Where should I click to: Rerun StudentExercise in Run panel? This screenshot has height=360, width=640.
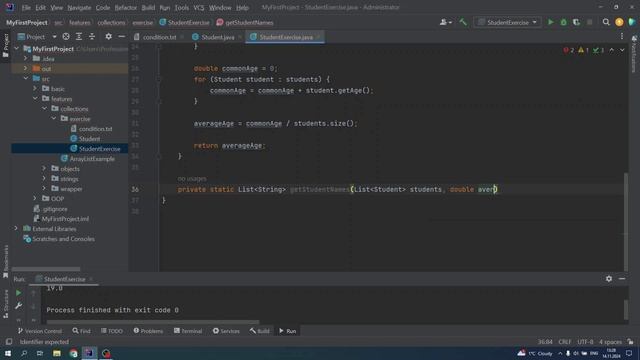pos(18,293)
